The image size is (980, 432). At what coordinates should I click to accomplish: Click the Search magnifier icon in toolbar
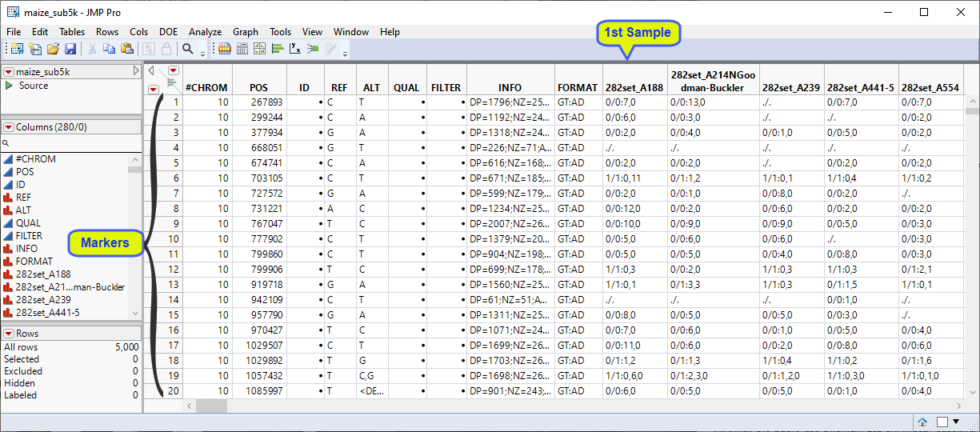click(x=188, y=50)
